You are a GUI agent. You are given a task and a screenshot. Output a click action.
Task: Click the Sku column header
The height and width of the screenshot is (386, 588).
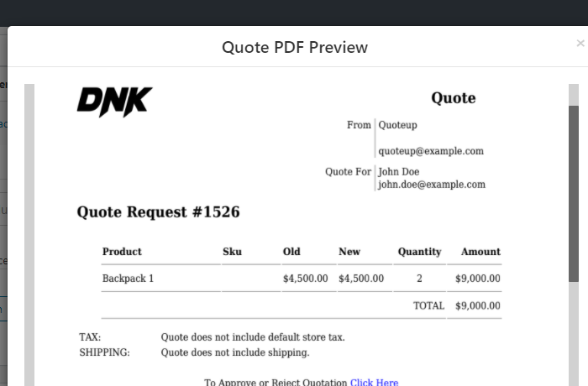232,252
